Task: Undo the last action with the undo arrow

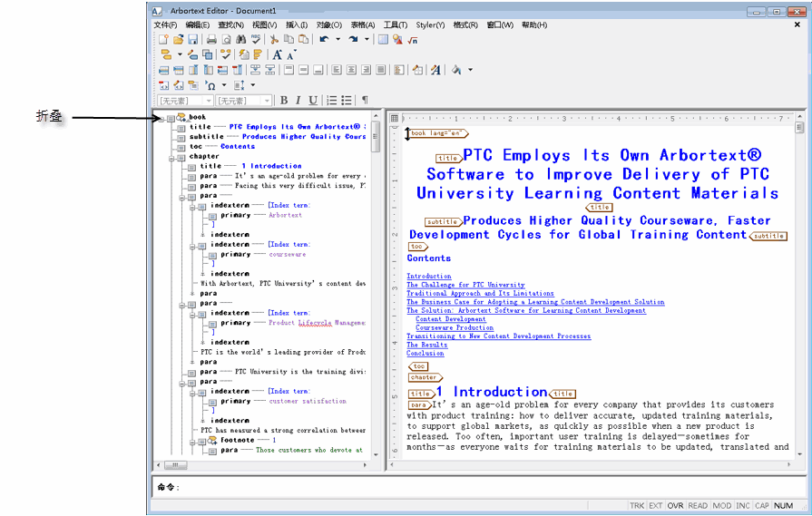Action: click(324, 39)
